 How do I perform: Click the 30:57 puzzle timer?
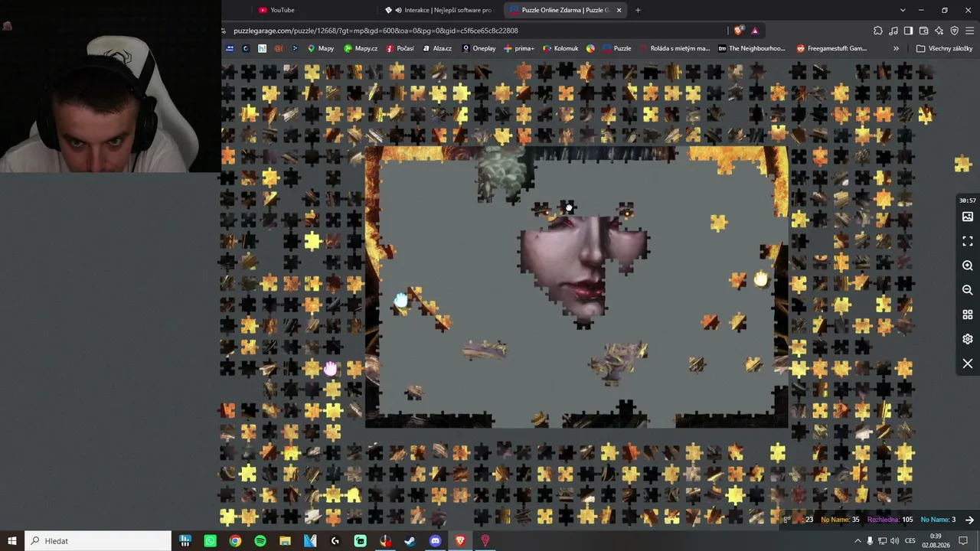[968, 201]
